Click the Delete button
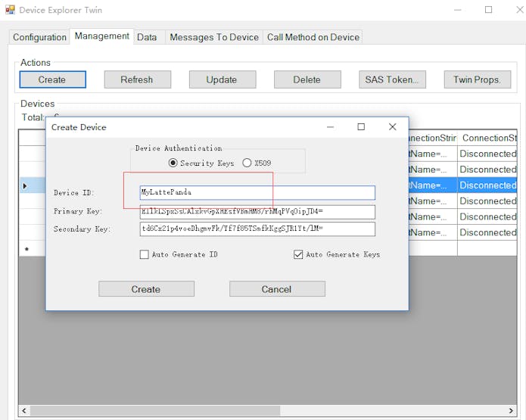 tap(307, 79)
